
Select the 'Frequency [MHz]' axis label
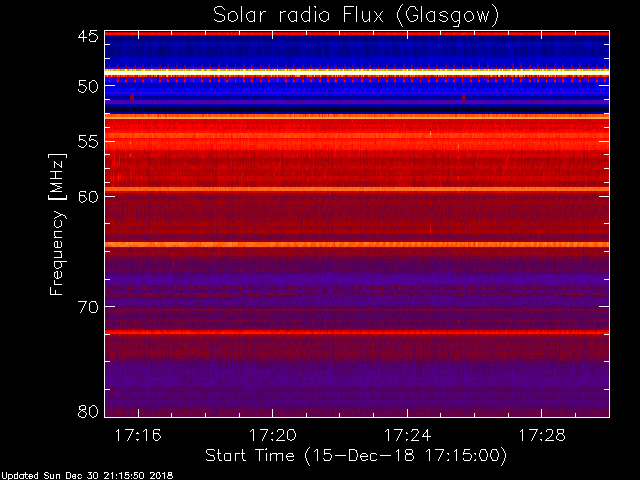click(57, 224)
